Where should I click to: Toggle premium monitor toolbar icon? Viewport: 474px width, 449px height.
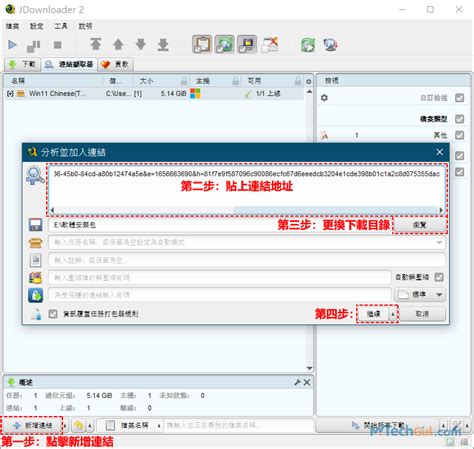[x=247, y=44]
